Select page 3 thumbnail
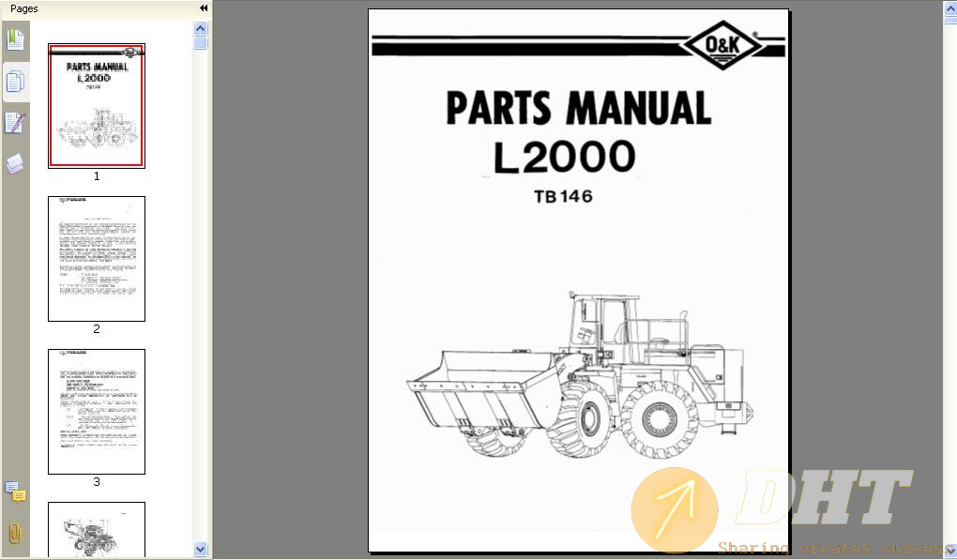 coord(97,412)
